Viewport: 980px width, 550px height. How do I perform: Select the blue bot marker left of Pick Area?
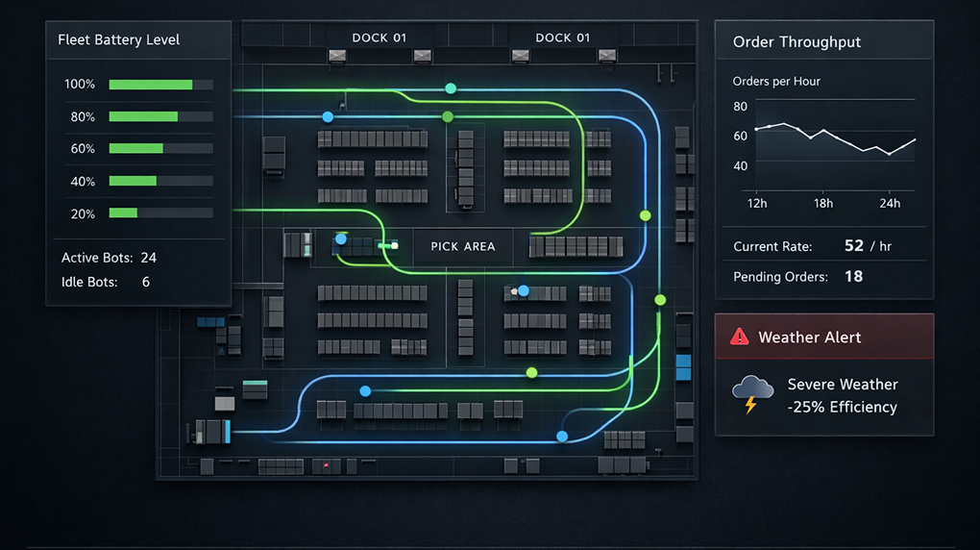coord(340,238)
